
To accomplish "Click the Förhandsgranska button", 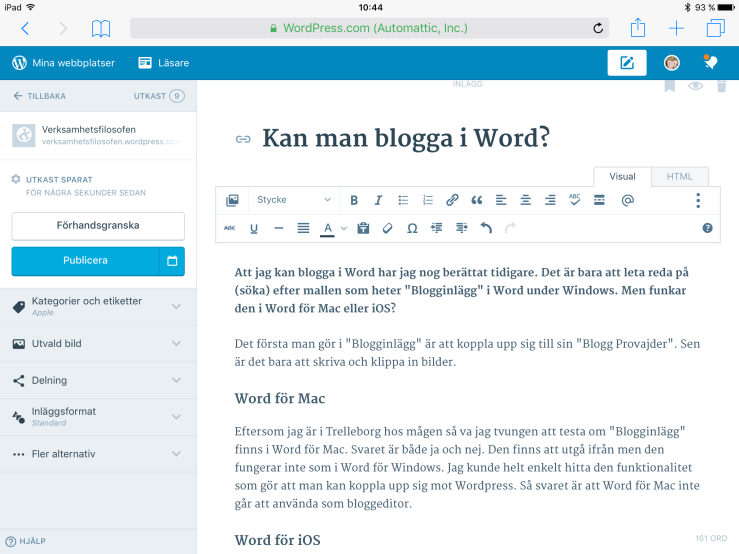I will (98, 226).
